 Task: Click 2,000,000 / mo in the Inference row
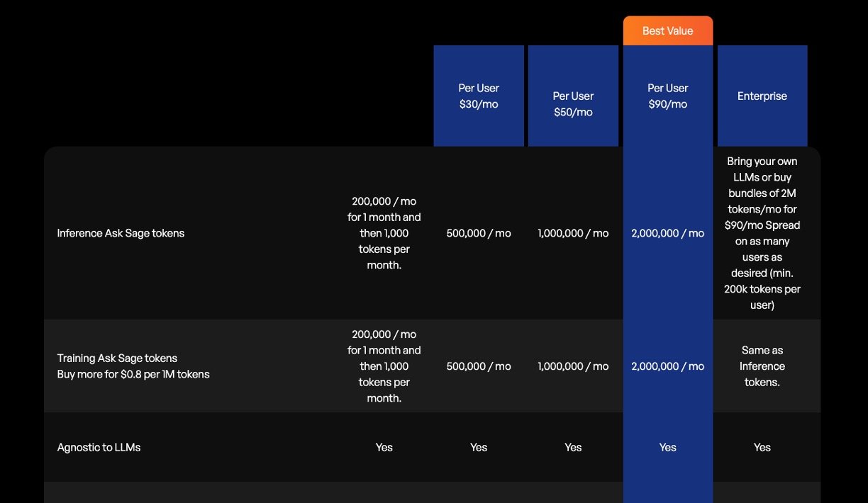667,233
